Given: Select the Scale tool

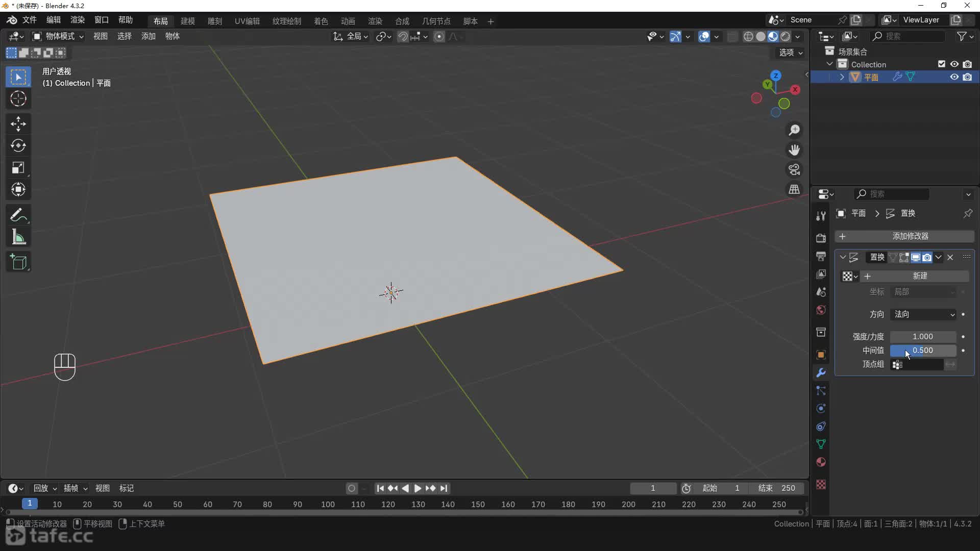Looking at the screenshot, I should click(18, 168).
